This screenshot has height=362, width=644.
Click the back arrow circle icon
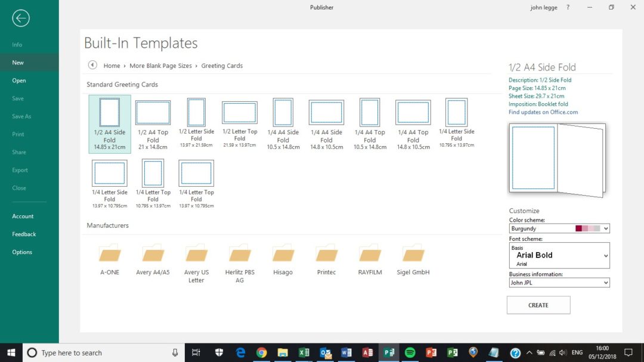pyautogui.click(x=20, y=18)
